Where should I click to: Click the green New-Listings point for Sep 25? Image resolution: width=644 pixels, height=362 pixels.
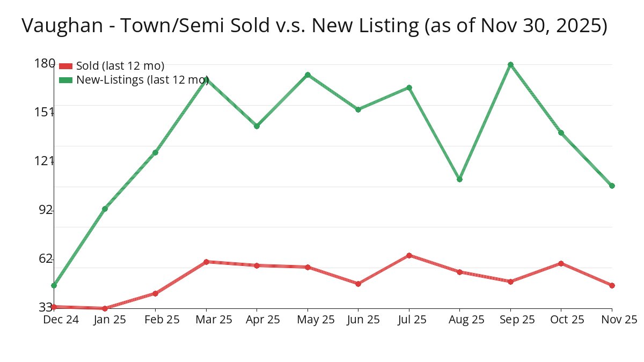(510, 64)
